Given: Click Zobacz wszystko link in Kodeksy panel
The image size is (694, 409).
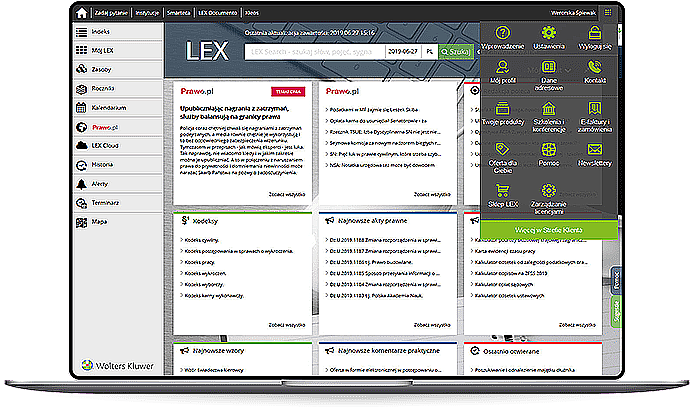Looking at the screenshot, I should tap(282, 324).
